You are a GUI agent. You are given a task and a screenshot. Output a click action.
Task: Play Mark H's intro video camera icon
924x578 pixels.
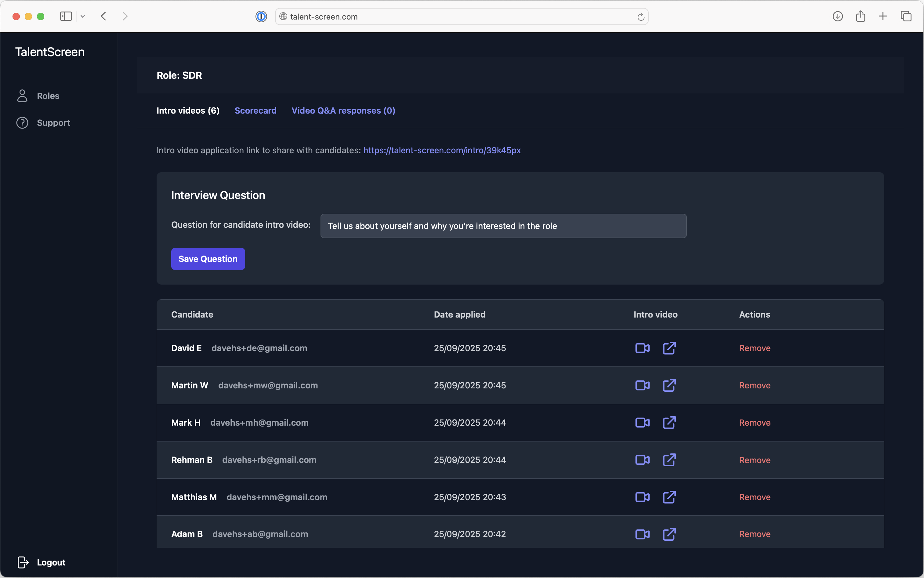pyautogui.click(x=642, y=422)
